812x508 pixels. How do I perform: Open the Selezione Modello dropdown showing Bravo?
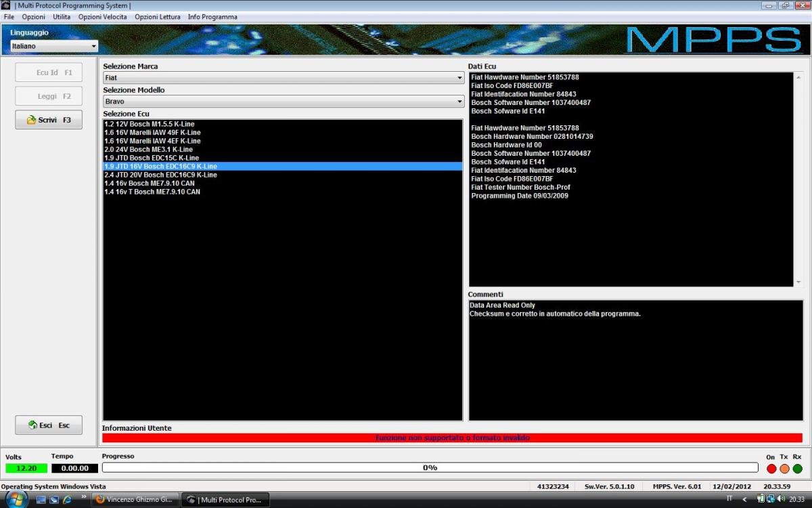click(x=284, y=102)
